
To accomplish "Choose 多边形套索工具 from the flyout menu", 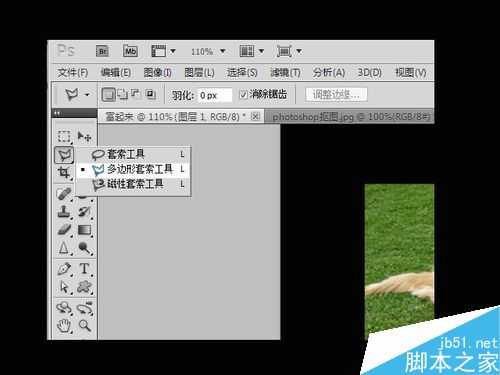I will tap(134, 169).
